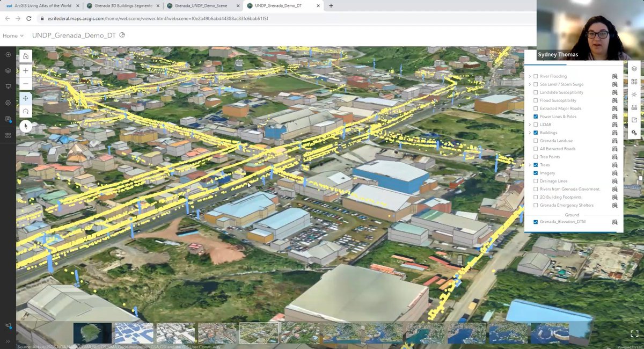Open the Daylight sun icon on right toolbar

[634, 94]
